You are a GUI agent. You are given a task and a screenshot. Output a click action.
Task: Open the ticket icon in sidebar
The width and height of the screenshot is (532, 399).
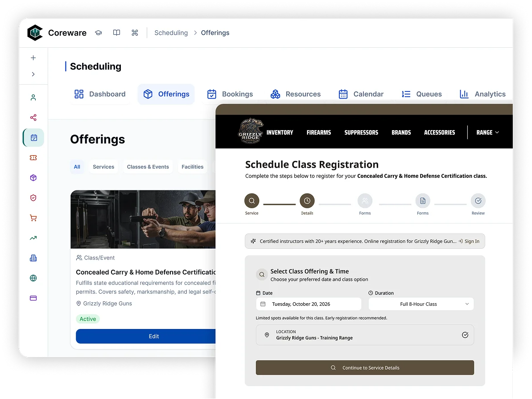pos(33,158)
